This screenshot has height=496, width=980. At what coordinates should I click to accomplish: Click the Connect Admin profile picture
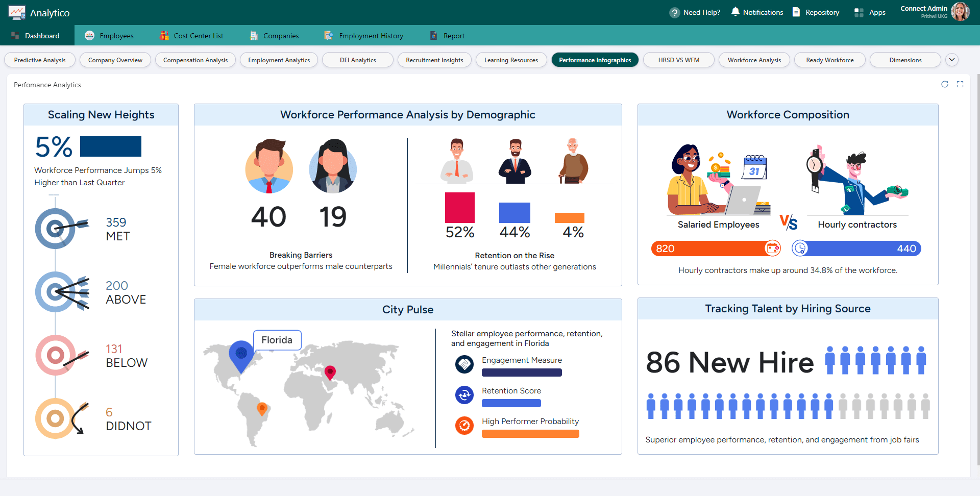(x=961, y=11)
